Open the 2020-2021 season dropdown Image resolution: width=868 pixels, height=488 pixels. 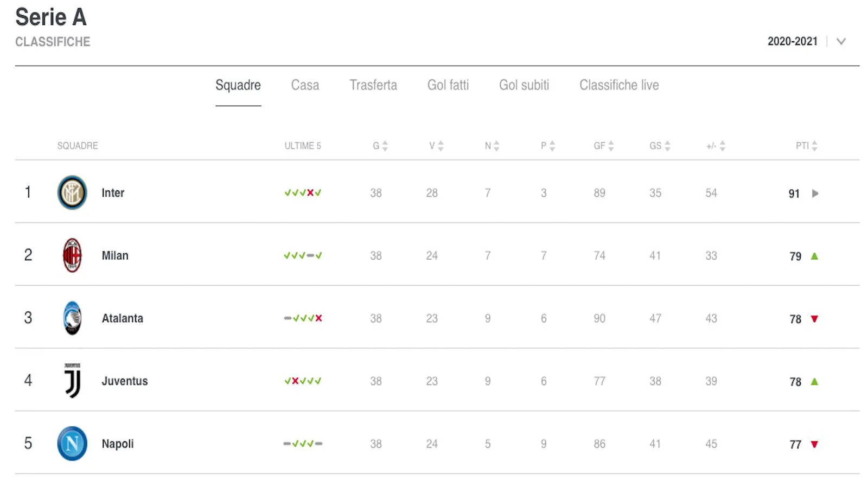(841, 41)
